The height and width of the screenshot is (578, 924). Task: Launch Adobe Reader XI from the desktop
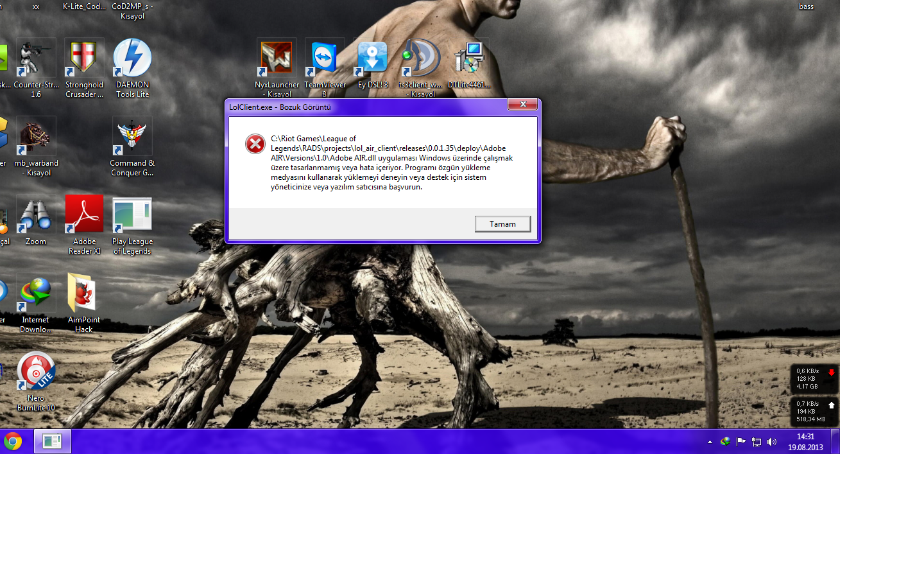click(x=84, y=225)
